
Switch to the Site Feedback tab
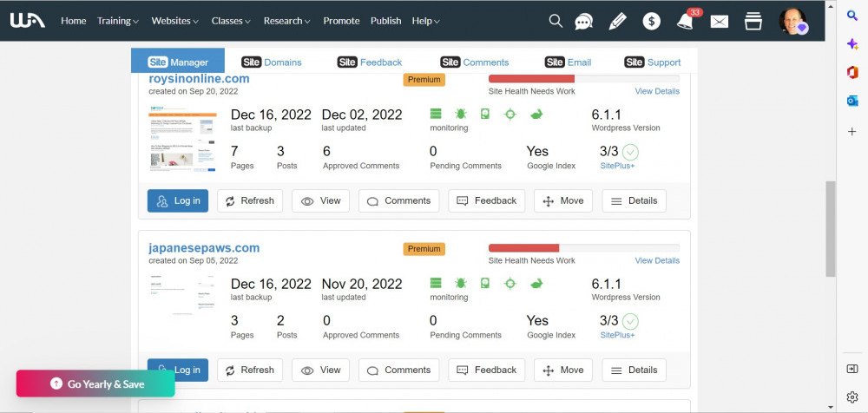click(369, 62)
